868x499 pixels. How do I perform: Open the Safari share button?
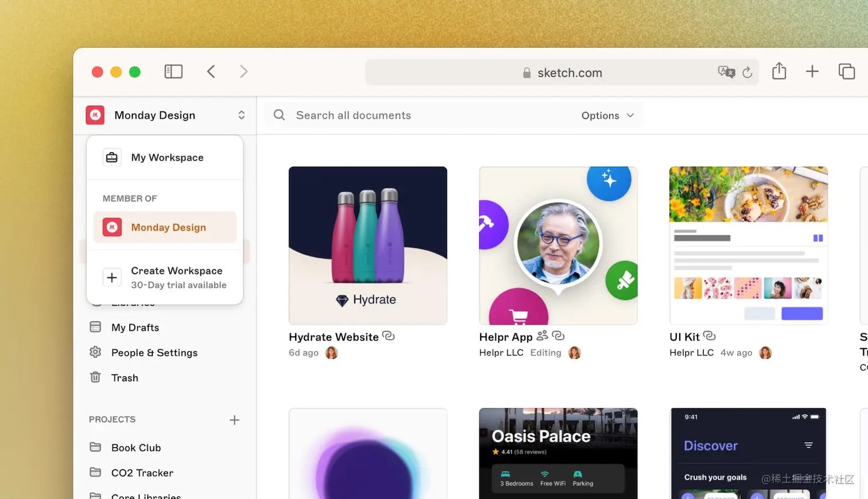coord(779,71)
